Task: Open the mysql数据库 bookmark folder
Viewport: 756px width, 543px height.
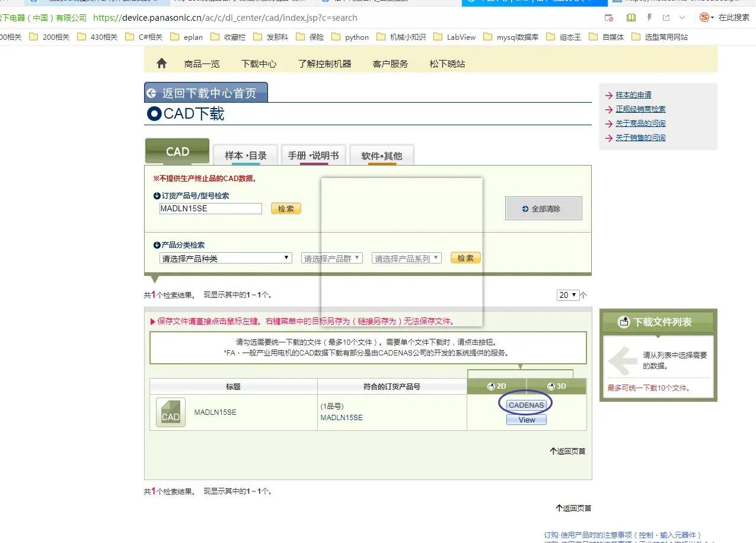Action: point(511,37)
